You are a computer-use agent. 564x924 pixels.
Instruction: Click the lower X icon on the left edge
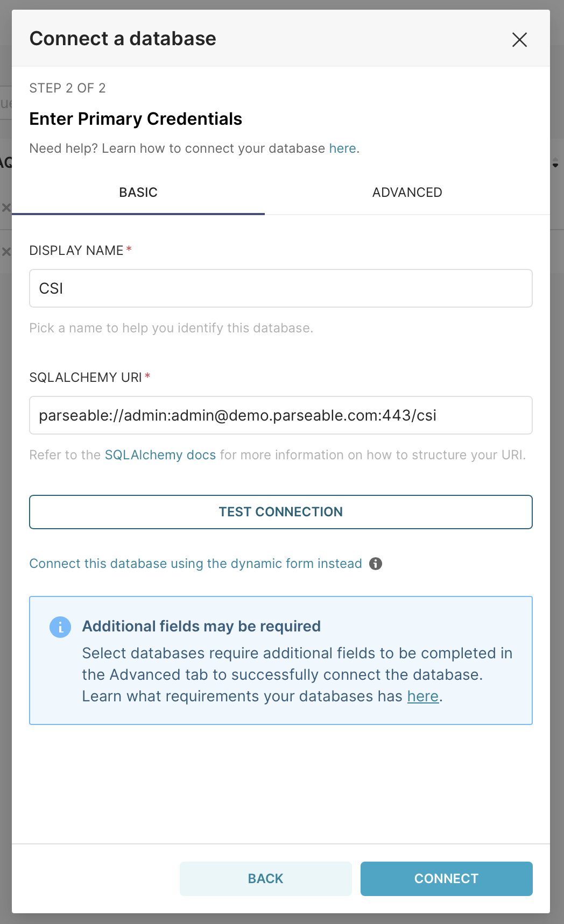point(6,251)
